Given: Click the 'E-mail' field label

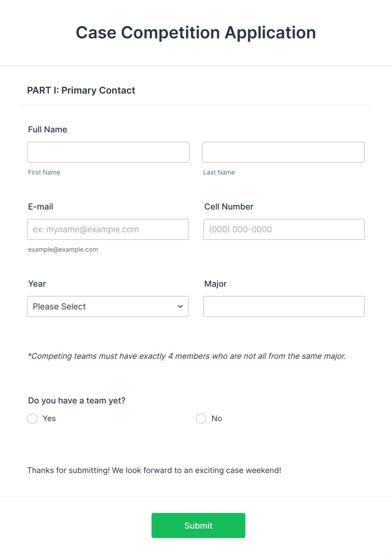Looking at the screenshot, I should 40,207.
